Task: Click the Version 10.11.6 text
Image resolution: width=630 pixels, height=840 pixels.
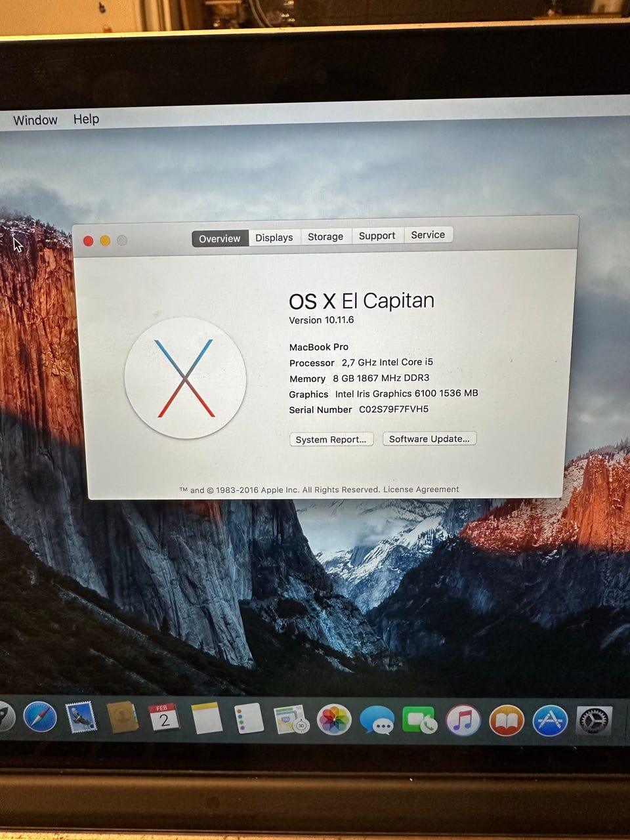Action: [x=322, y=320]
